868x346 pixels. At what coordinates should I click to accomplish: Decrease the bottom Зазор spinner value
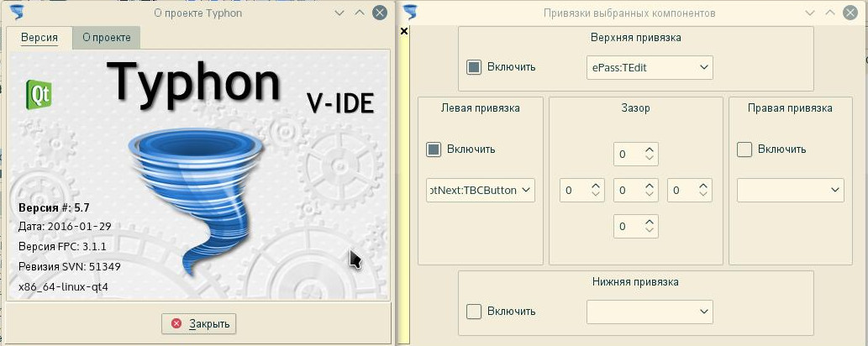click(x=650, y=231)
